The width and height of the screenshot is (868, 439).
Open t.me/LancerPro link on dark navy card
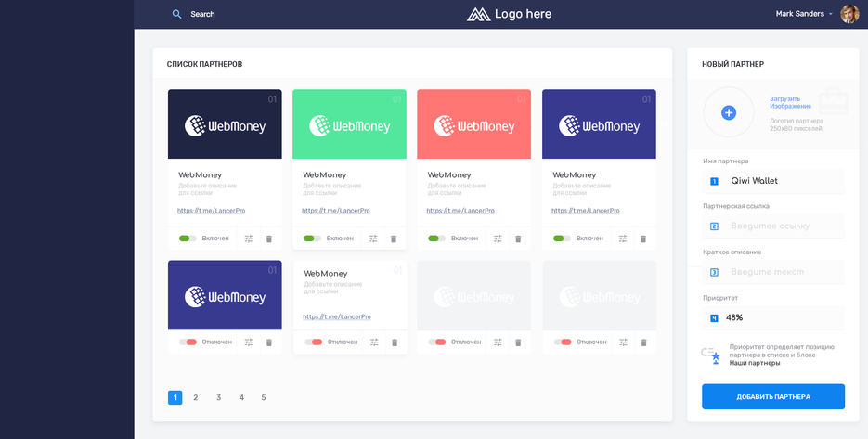pos(211,211)
